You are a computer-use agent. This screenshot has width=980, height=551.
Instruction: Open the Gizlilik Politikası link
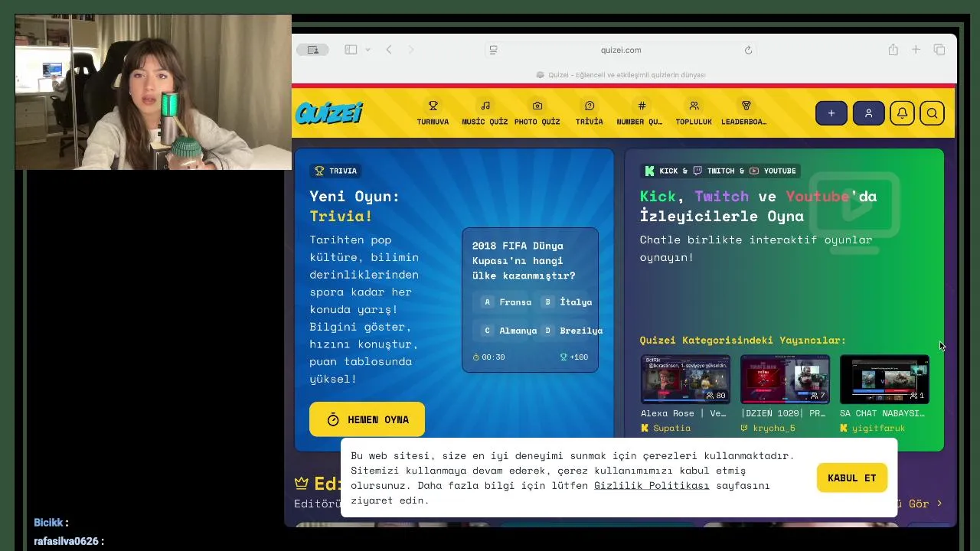tap(652, 485)
